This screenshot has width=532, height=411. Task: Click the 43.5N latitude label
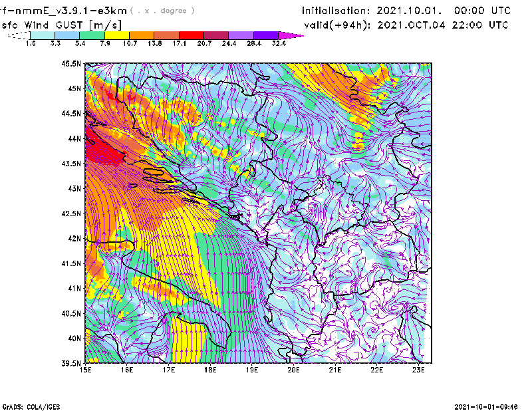click(71, 164)
